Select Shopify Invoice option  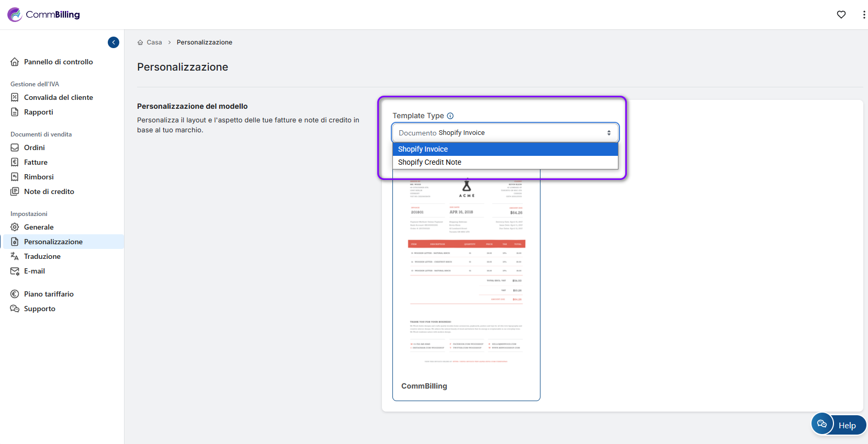pos(505,149)
